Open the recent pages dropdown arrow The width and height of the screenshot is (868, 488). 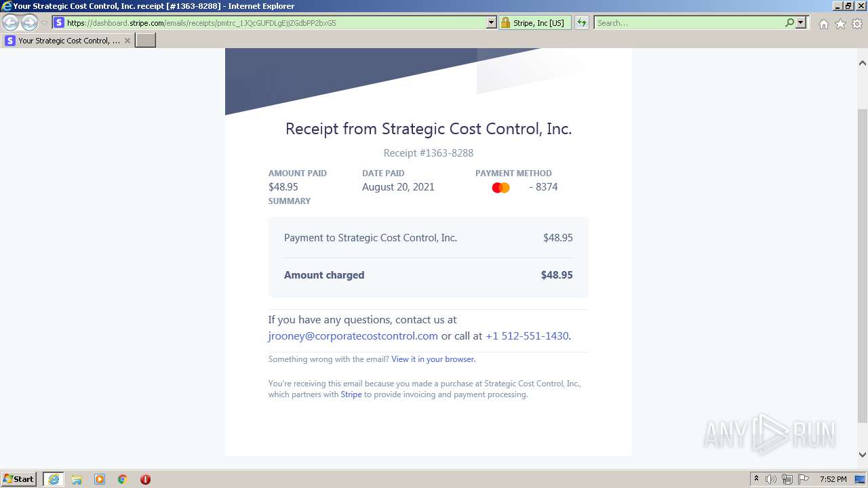[x=44, y=23]
